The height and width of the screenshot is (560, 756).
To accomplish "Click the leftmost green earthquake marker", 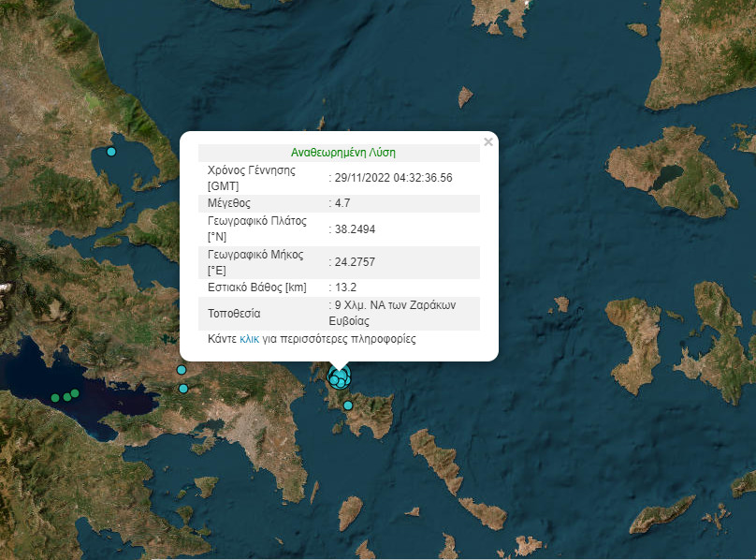I will (55, 398).
